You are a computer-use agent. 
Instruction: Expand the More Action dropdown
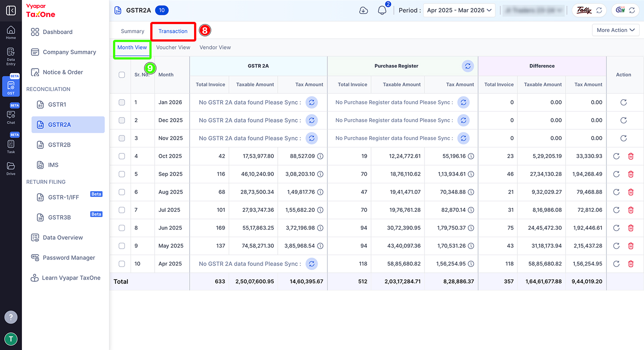coord(616,30)
